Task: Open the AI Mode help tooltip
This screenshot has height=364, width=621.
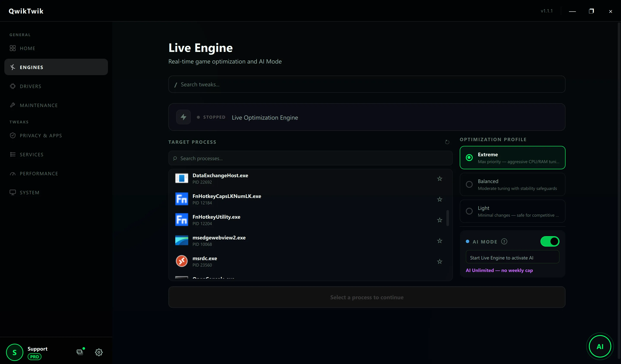Action: coord(504,242)
